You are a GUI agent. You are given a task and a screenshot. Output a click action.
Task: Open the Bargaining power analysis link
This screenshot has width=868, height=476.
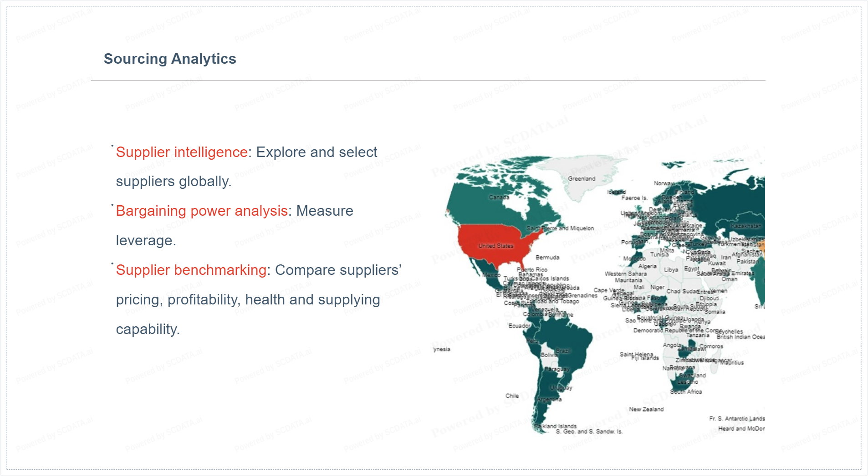tap(202, 211)
